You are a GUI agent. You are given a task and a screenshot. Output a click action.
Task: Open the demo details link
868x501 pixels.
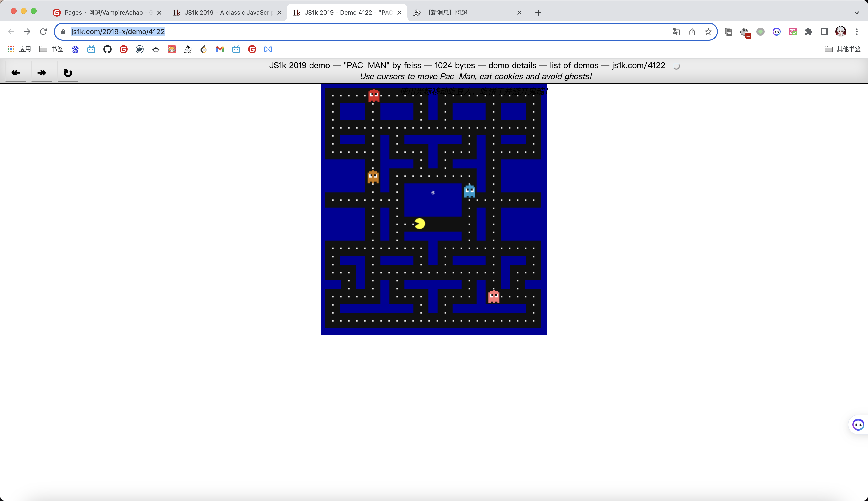[512, 65]
